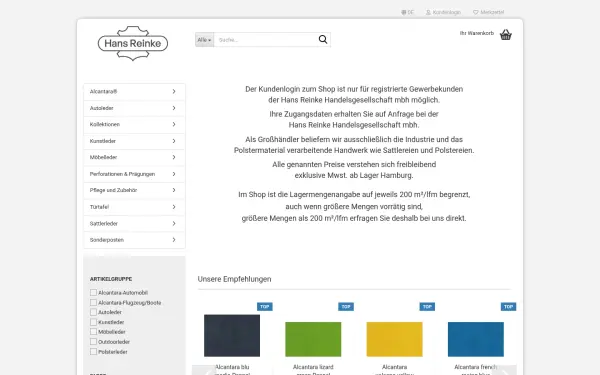Viewport: 600px width, 375px height.
Task: Click blue Alcantara french swatch image
Action: [476, 339]
